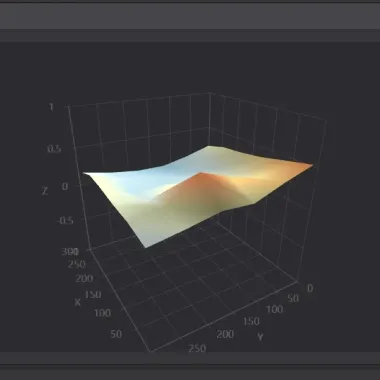Click the Y axis tick label 0

point(310,288)
